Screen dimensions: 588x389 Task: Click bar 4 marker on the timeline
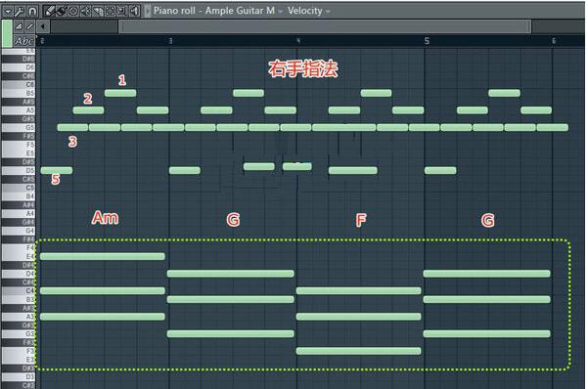pyautogui.click(x=298, y=41)
